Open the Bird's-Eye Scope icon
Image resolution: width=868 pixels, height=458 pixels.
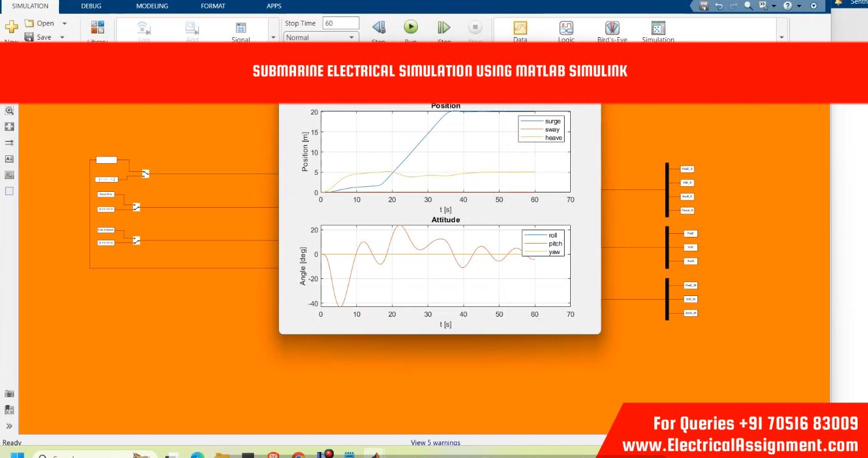pos(612,28)
